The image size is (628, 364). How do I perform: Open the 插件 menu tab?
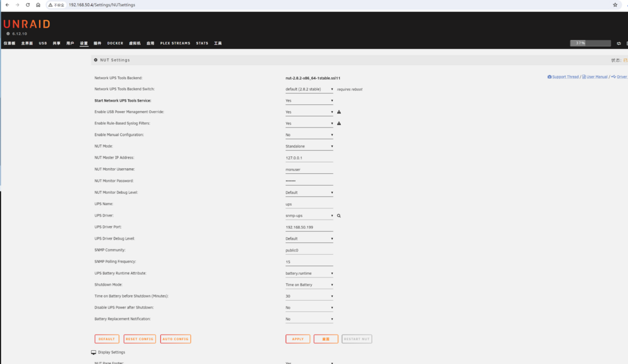(x=97, y=43)
